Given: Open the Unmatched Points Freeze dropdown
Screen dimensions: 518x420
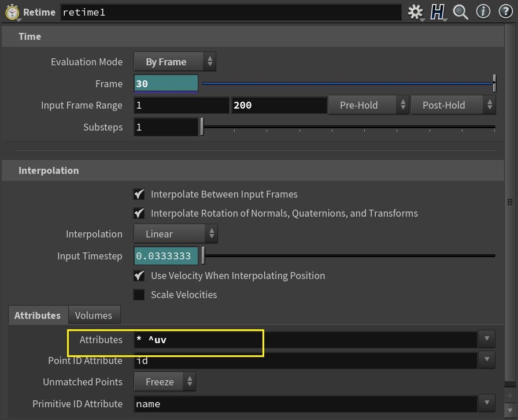Looking at the screenshot, I should tap(165, 382).
